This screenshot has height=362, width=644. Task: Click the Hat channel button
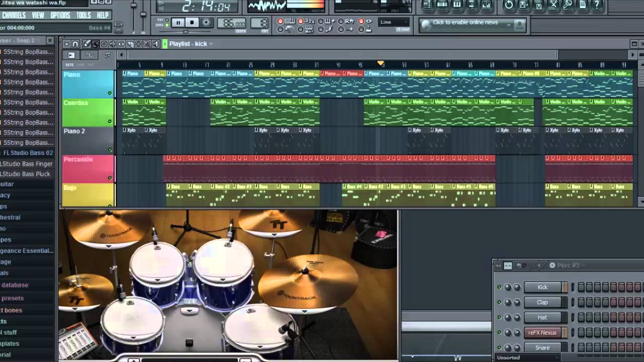(542, 317)
